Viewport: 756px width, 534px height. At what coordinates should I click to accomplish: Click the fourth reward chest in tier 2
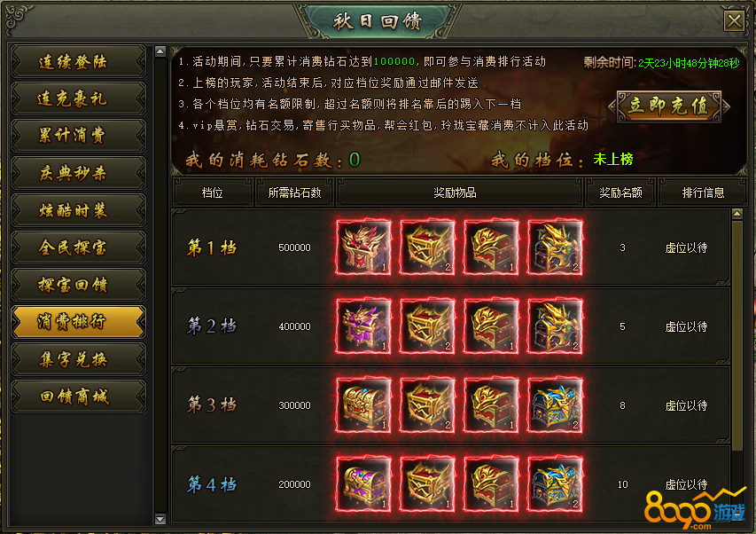click(555, 326)
